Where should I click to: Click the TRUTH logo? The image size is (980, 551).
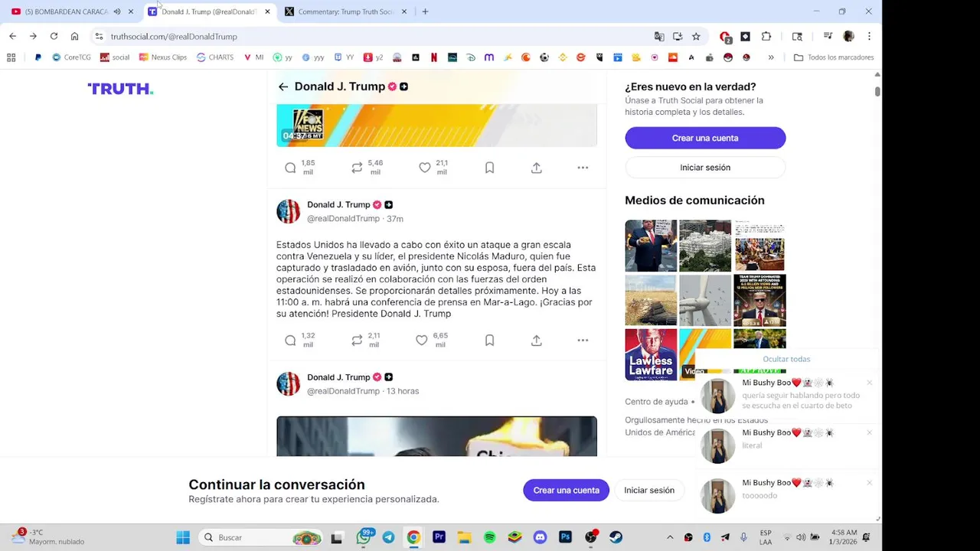(120, 89)
